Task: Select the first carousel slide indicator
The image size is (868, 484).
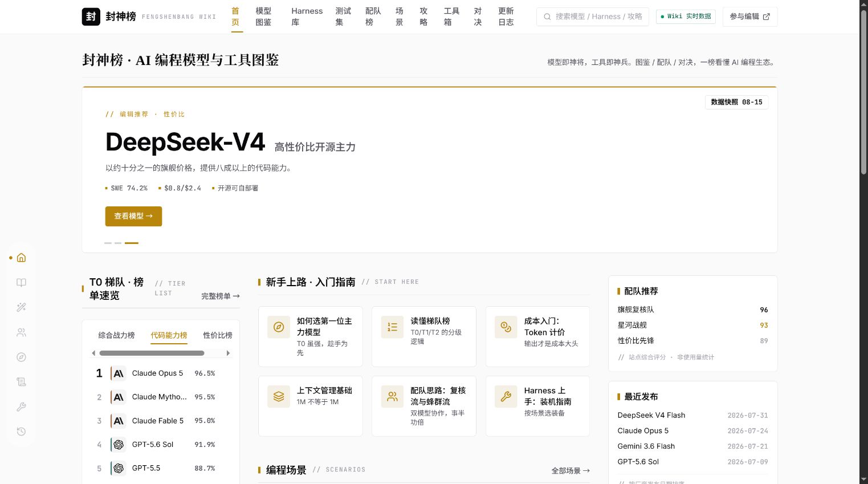Action: pyautogui.click(x=108, y=243)
